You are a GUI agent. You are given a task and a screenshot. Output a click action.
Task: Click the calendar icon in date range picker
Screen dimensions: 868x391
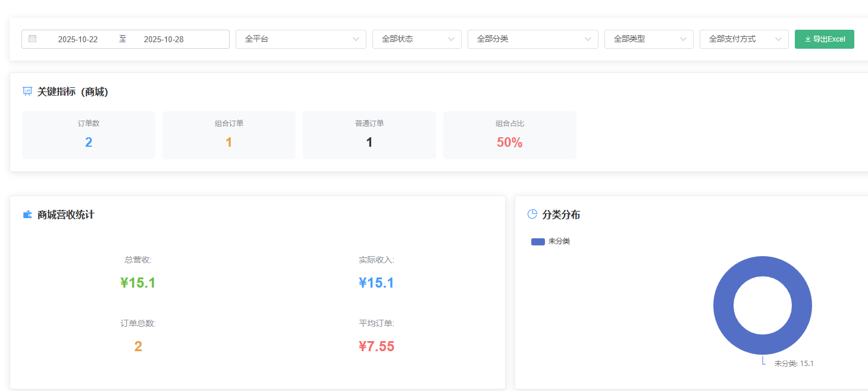tap(33, 39)
